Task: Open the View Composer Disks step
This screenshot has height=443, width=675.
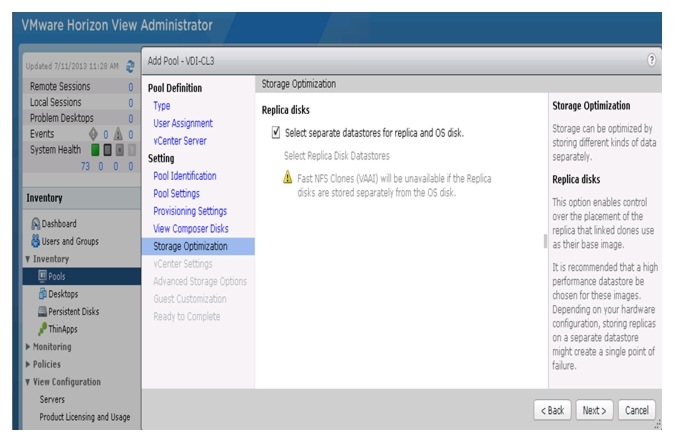Action: point(191,229)
